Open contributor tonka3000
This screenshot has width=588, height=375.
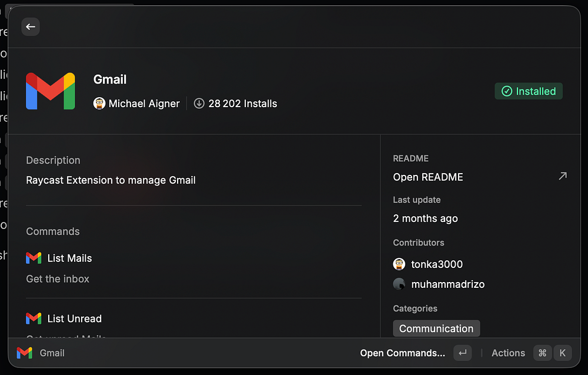(x=437, y=264)
